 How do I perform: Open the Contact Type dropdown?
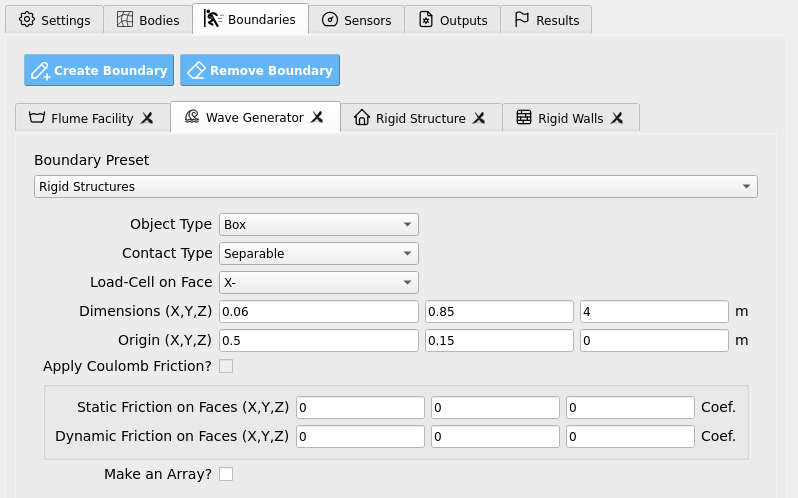(319, 253)
